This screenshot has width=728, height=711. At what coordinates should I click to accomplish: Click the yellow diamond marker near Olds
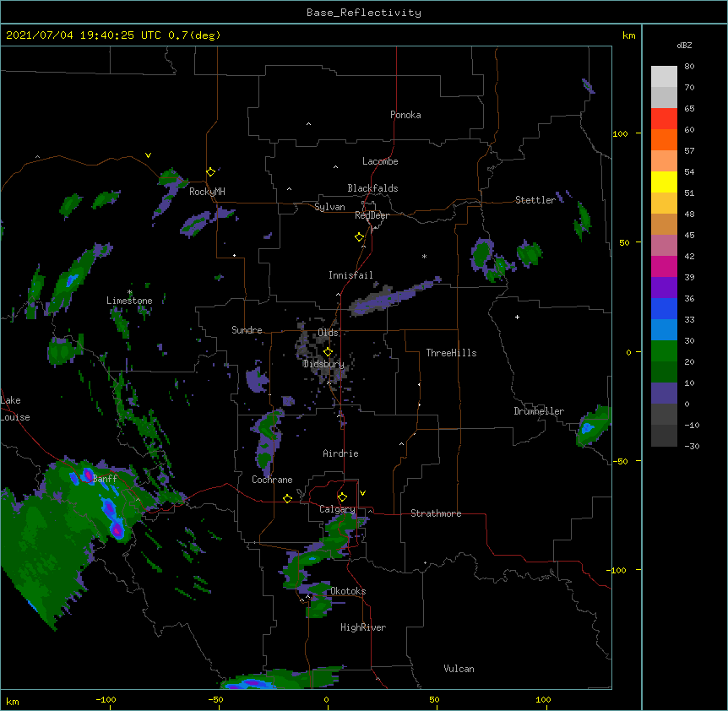pyautogui.click(x=328, y=352)
